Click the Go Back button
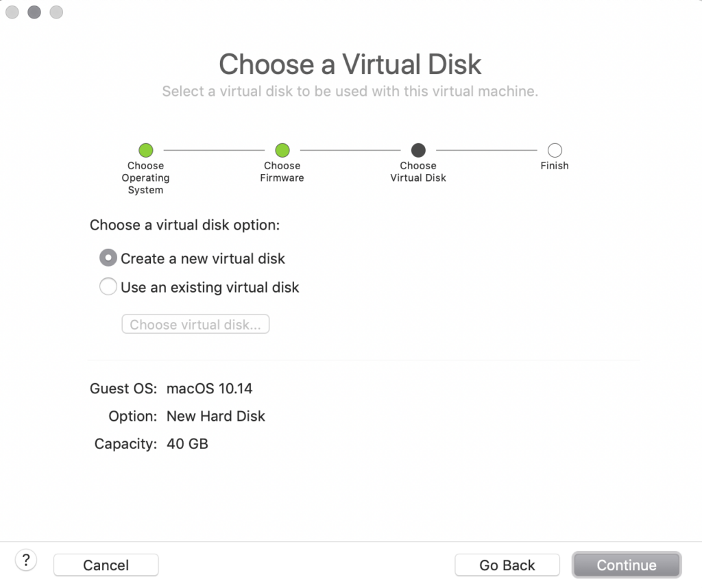 click(x=507, y=565)
